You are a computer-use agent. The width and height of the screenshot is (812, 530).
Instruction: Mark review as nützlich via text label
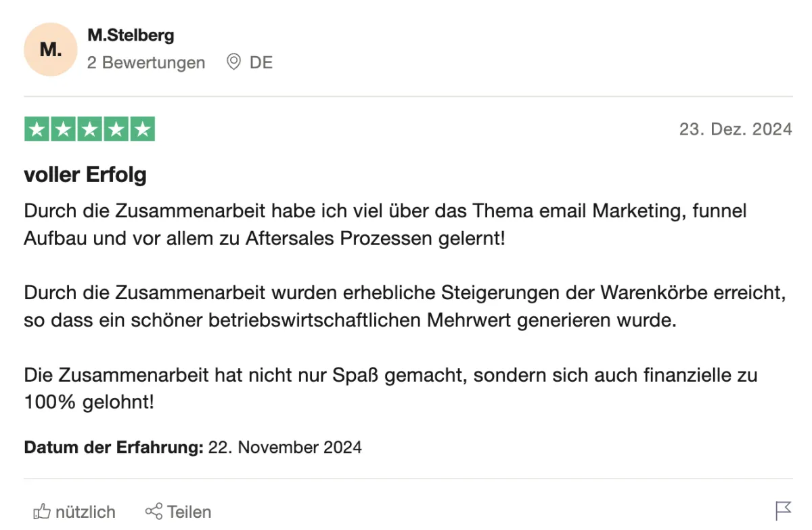85,512
